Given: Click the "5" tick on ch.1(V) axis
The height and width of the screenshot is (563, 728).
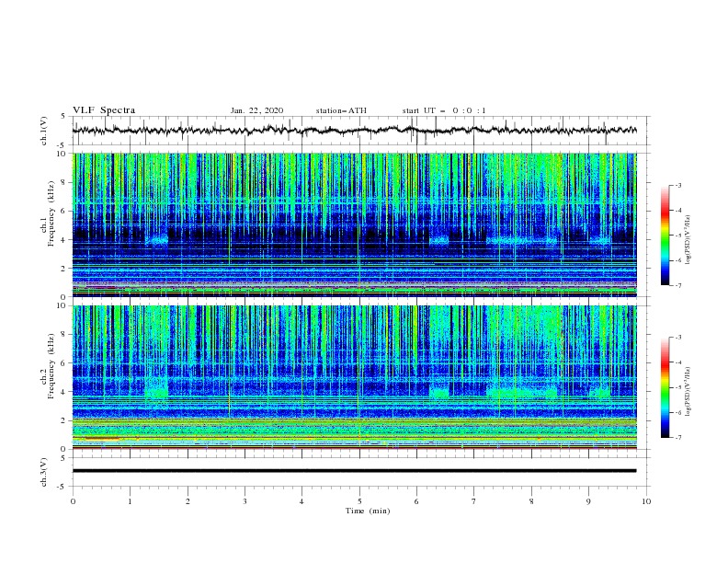Looking at the screenshot, I should [63, 116].
